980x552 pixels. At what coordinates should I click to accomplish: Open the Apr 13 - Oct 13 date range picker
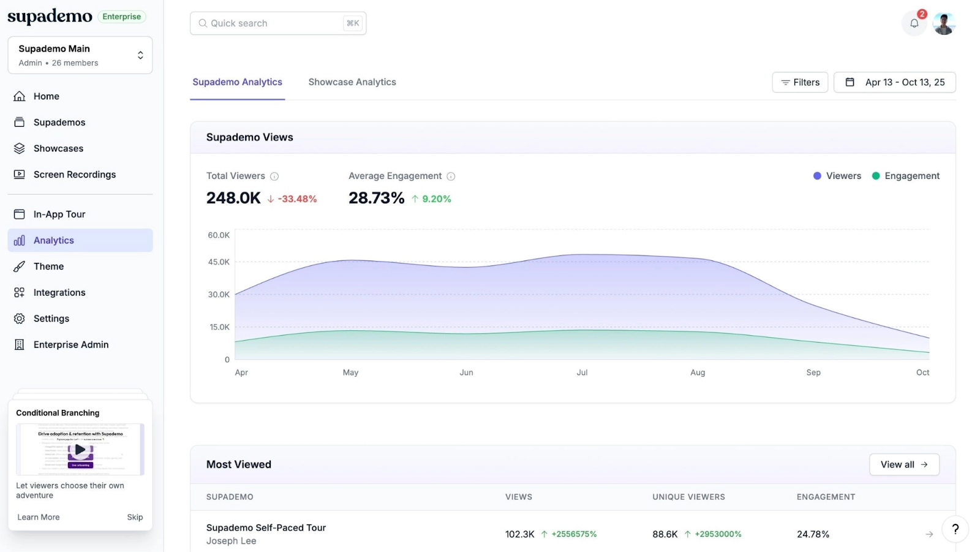[x=894, y=82]
